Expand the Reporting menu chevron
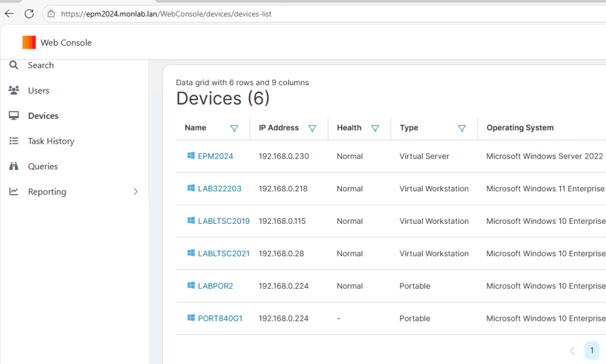 click(136, 192)
